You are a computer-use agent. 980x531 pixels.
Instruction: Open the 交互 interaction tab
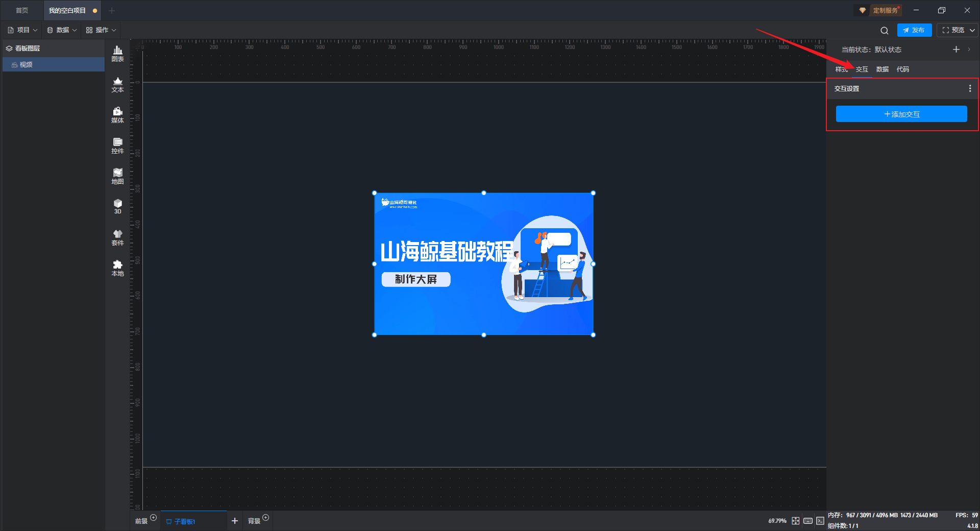tap(862, 69)
